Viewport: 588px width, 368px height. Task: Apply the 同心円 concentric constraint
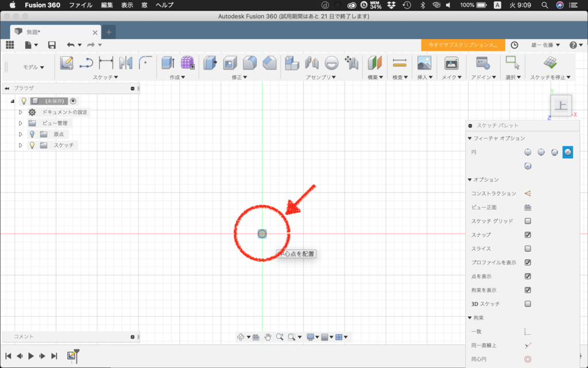click(528, 359)
